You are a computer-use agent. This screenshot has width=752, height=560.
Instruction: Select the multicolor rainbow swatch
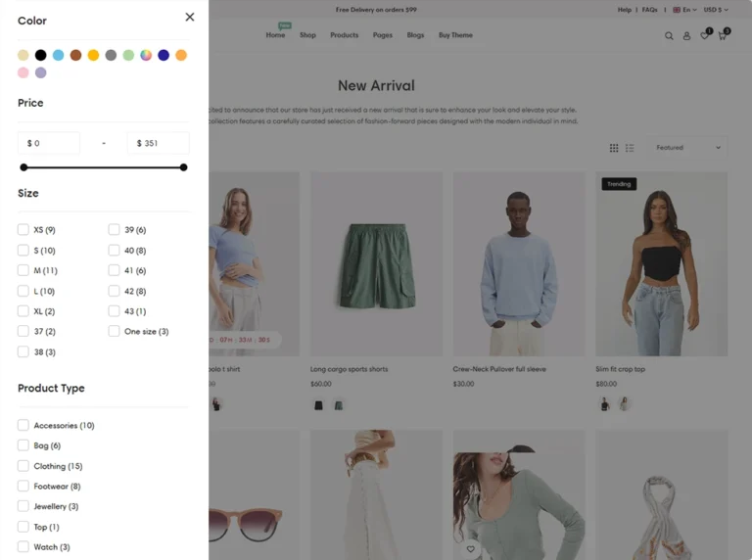(x=146, y=55)
